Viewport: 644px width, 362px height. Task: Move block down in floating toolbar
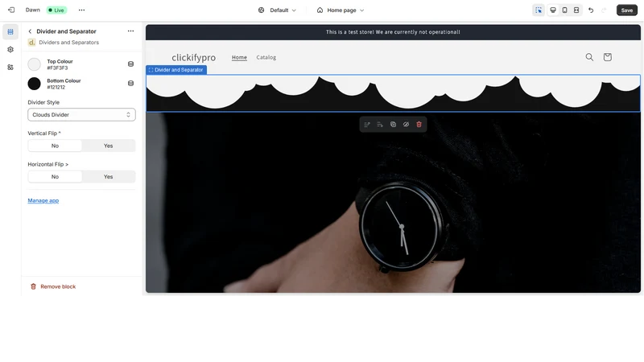coord(380,125)
